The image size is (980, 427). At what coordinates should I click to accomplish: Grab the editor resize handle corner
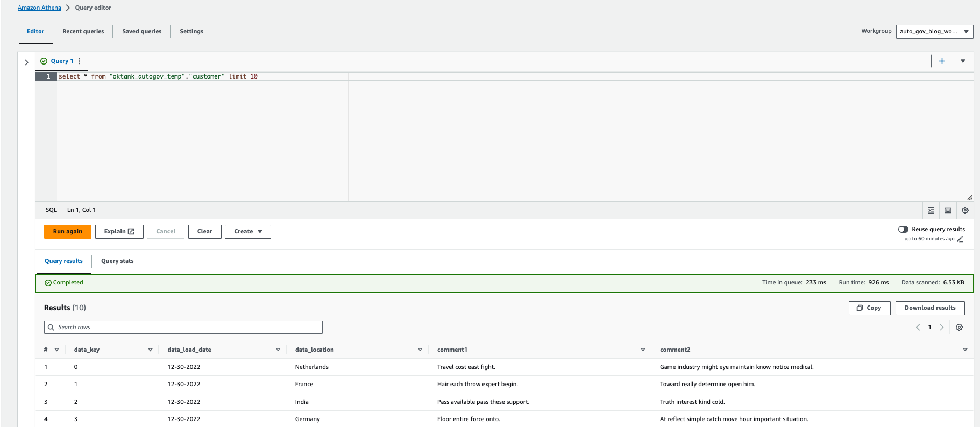coord(970,197)
